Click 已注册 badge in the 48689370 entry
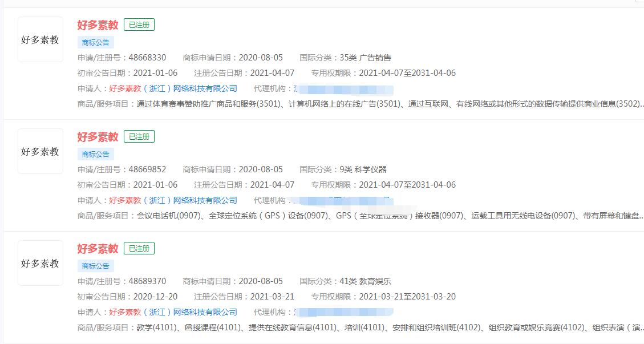Screen dimensions: 644x344 click(139, 248)
